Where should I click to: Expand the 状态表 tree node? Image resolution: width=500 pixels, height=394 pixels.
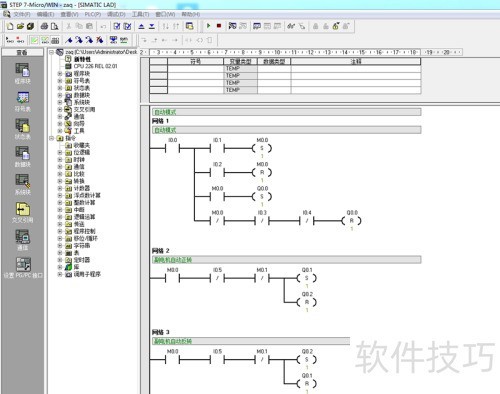pyautogui.click(x=60, y=88)
